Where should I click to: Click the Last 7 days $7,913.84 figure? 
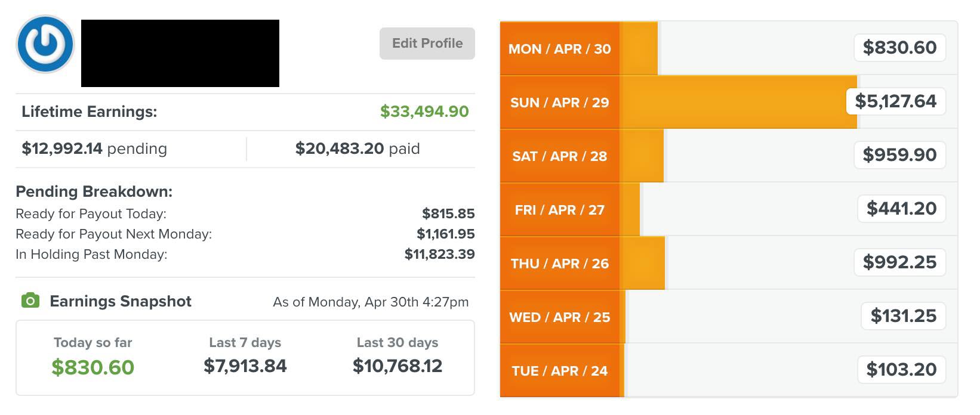pos(245,366)
